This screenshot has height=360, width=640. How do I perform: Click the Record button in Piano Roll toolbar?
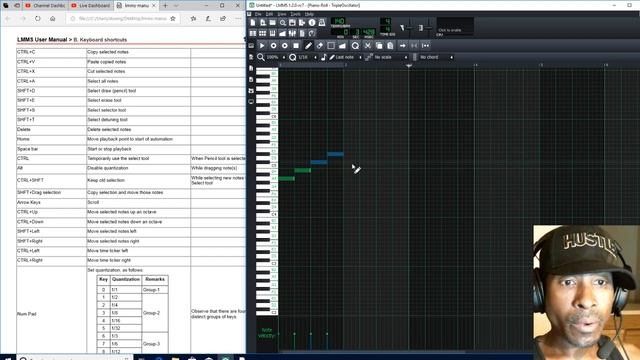(x=273, y=46)
